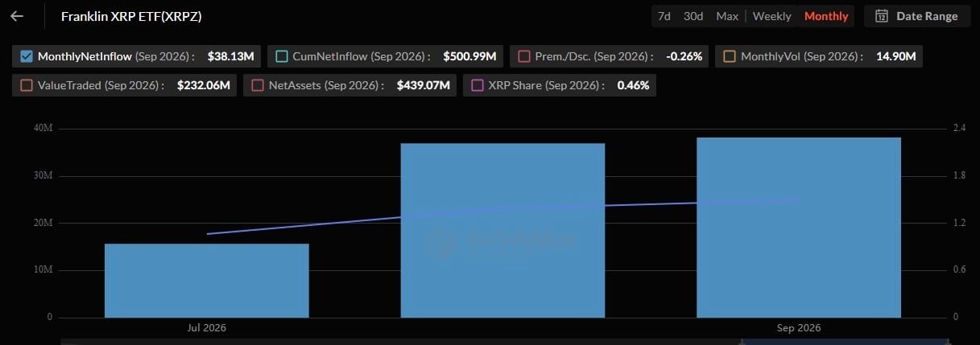Switch to Weekly interval

(x=772, y=16)
